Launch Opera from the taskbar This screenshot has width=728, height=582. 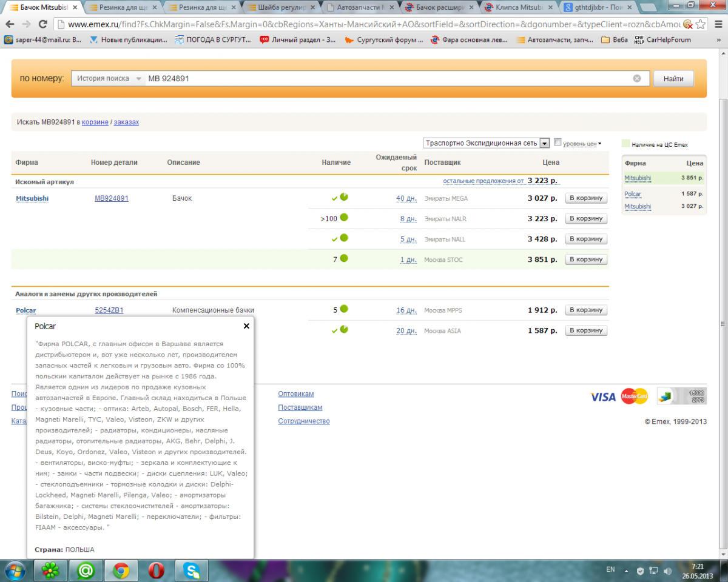coord(156,570)
